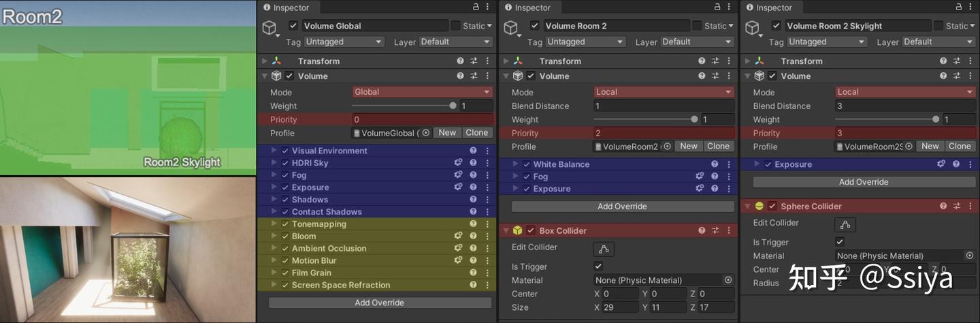Open the Layer dropdown for Volume Room 2 Skylight

tap(938, 42)
